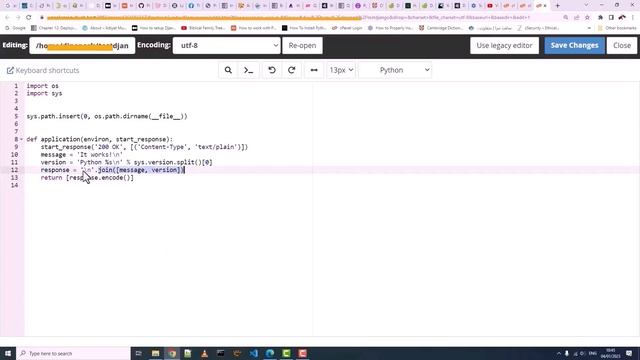Open the Chrome three-dot menu

tap(633, 18)
